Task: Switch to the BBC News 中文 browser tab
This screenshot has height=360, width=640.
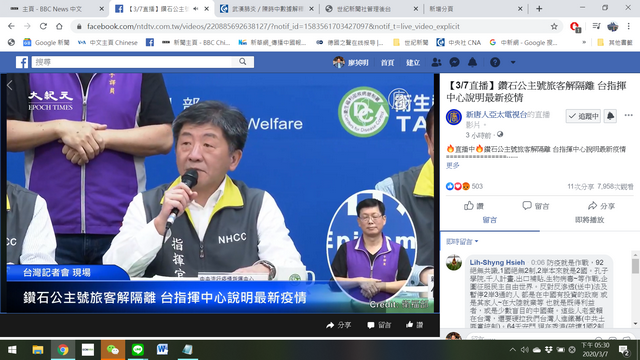Action: pos(56,9)
